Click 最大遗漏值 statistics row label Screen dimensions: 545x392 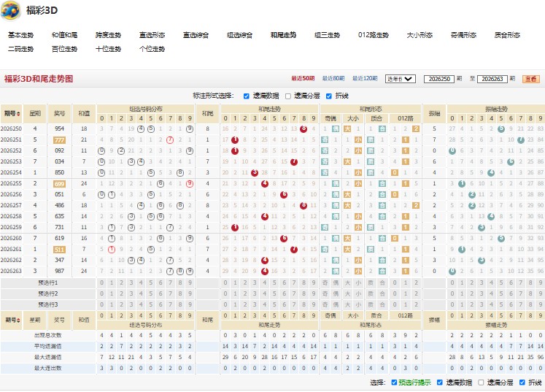[48, 358]
